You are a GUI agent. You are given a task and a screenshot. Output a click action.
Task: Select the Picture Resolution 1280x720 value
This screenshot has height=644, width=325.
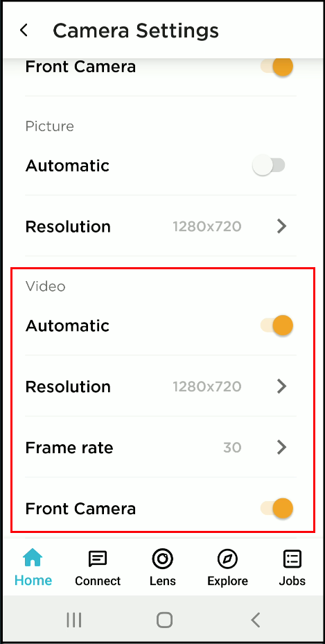tap(207, 226)
